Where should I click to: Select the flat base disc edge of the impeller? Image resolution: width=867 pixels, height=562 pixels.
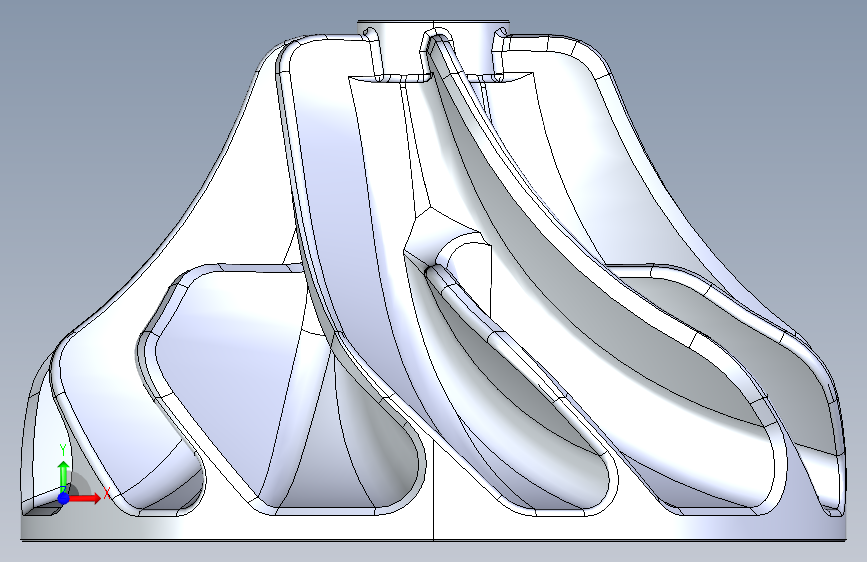coord(434,528)
